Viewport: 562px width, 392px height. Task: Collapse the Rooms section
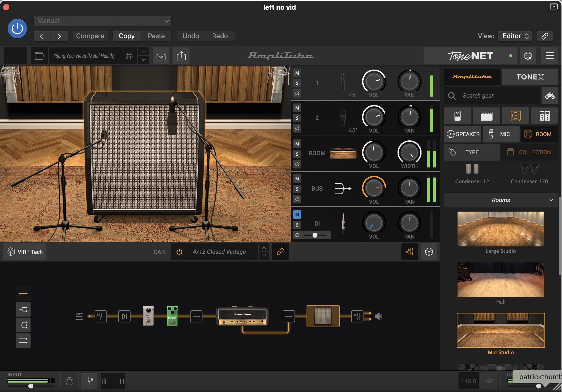(551, 200)
